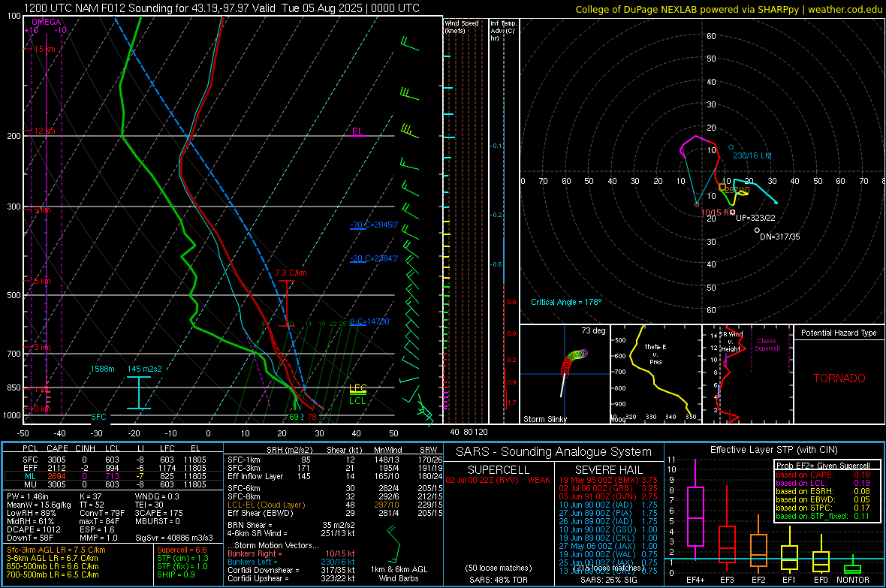Select the MU parcel row
The height and width of the screenshot is (588, 886).
click(113, 484)
